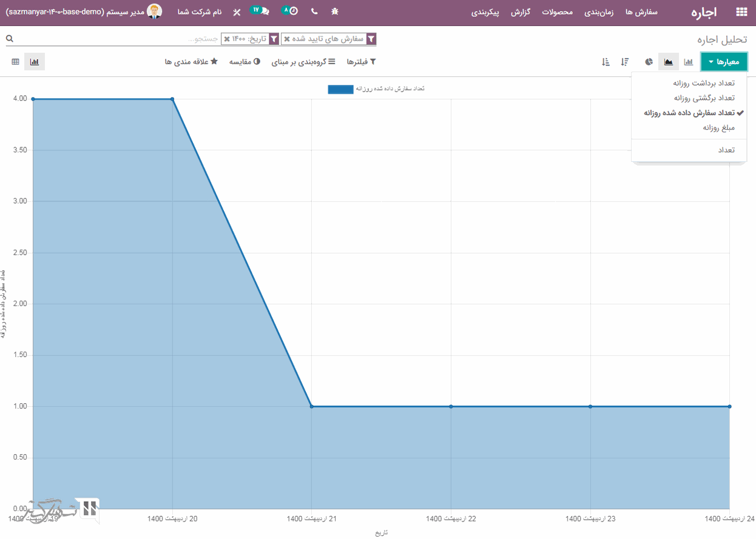This screenshot has height=539, width=756.
Task: Switch to bar chart mode
Action: [689, 62]
